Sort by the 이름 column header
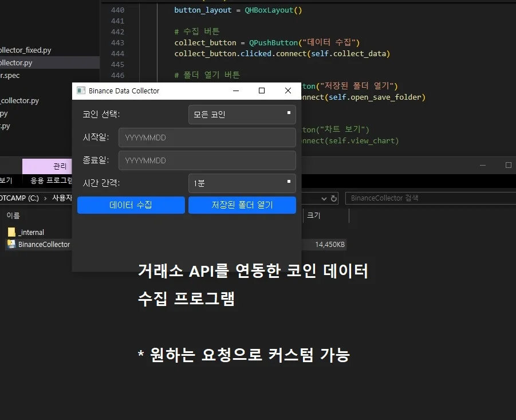Screen dimensions: 516x420 click(13, 215)
